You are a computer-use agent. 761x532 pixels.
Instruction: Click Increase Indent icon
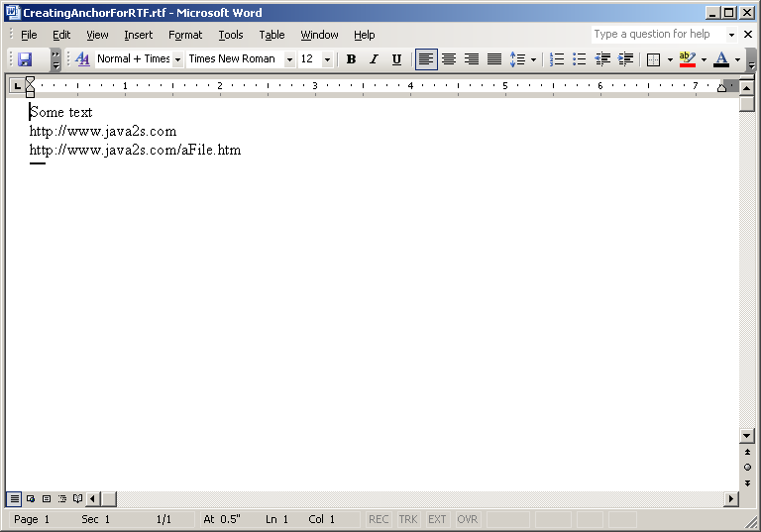(625, 59)
